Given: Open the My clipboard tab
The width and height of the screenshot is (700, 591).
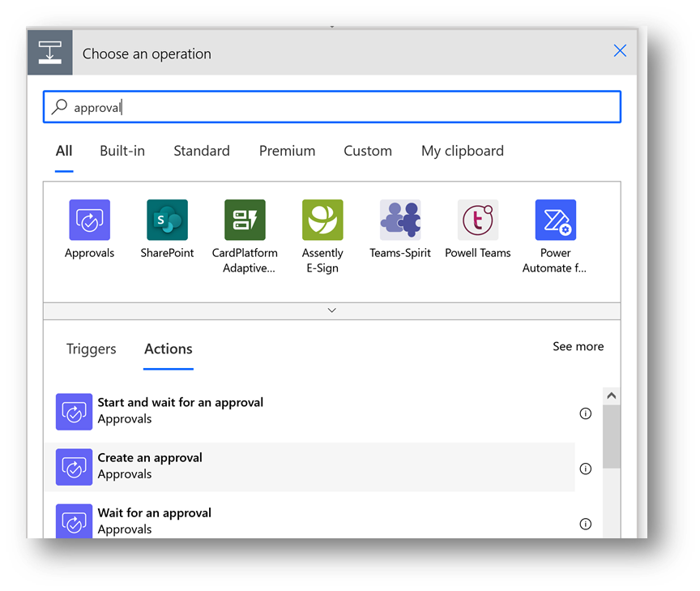Looking at the screenshot, I should (x=462, y=151).
